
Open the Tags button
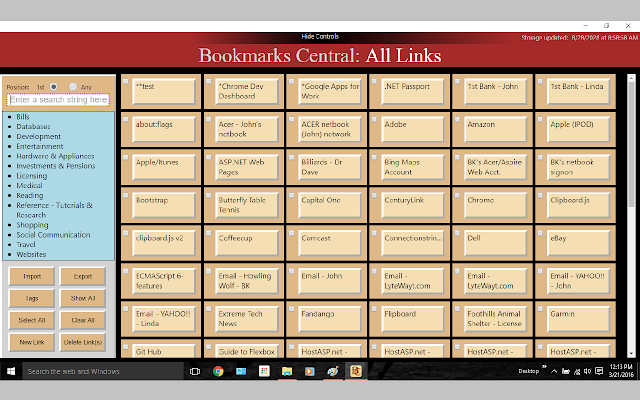32,298
